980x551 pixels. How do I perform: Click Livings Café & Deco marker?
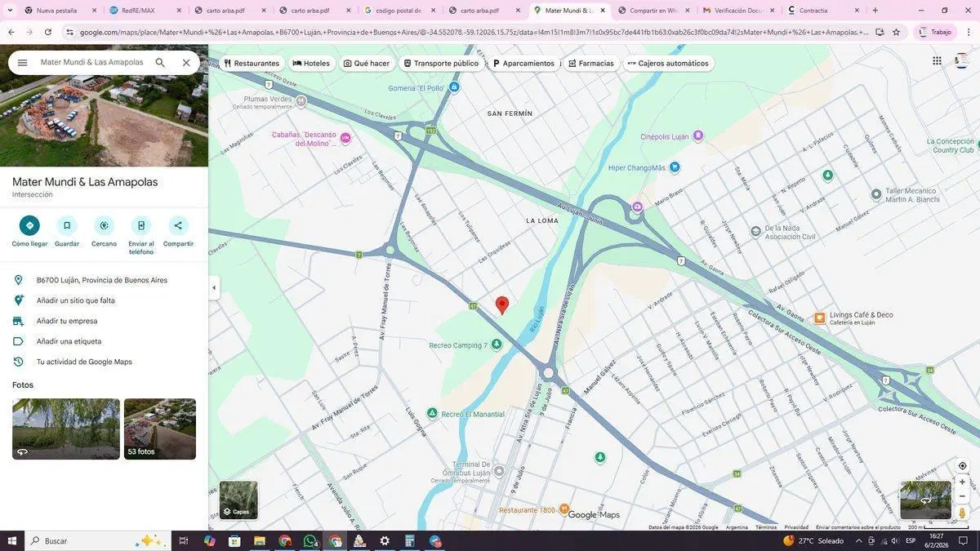point(820,318)
